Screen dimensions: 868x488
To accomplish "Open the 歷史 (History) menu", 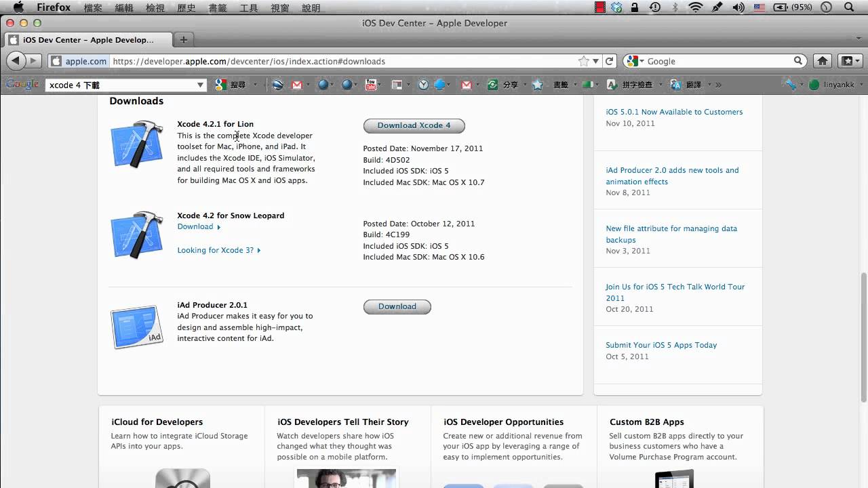I will coord(186,7).
